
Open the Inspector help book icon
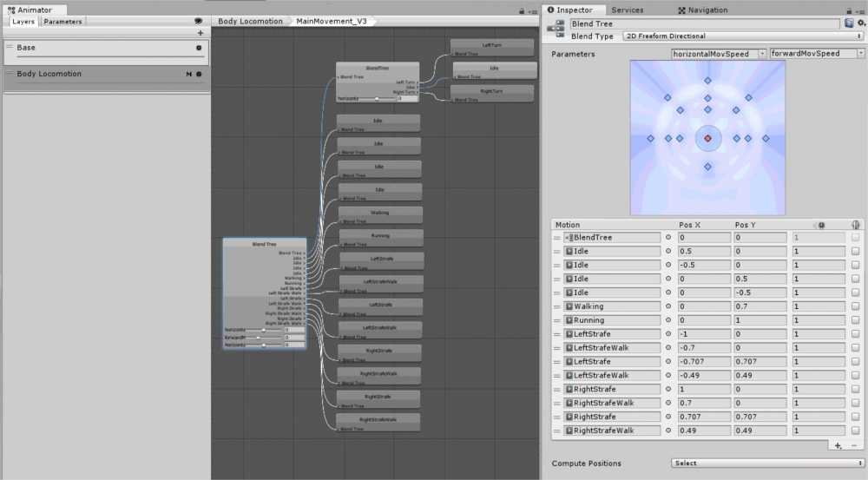click(x=849, y=23)
